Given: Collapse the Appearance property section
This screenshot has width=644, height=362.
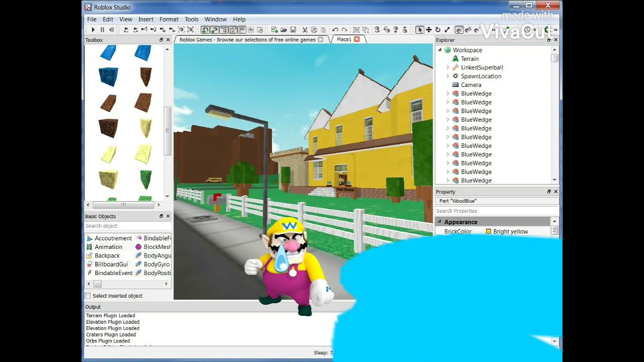Looking at the screenshot, I should point(439,222).
